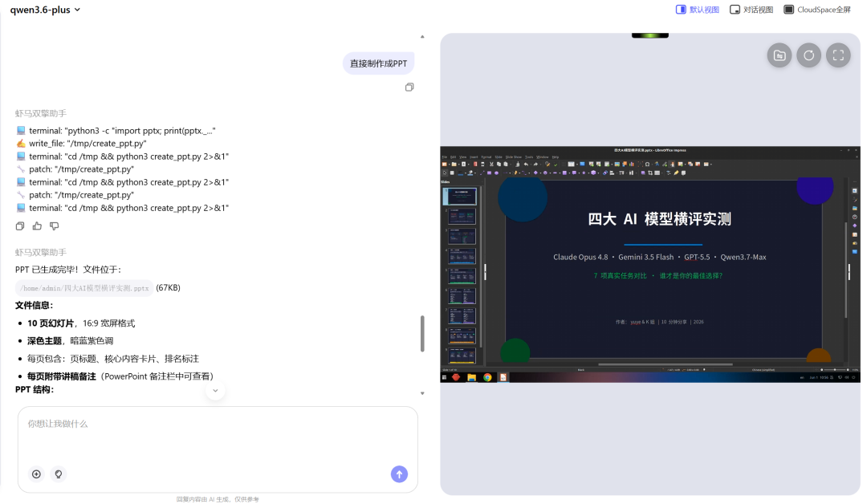Click Impress app in remote taskbar
This screenshot has height=504, width=867.
click(503, 377)
